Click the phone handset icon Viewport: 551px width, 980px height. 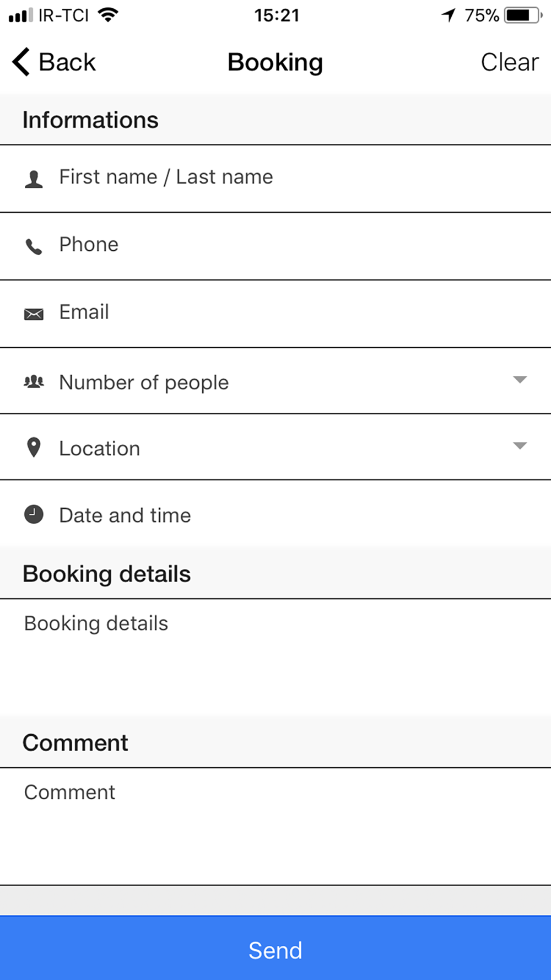34,246
